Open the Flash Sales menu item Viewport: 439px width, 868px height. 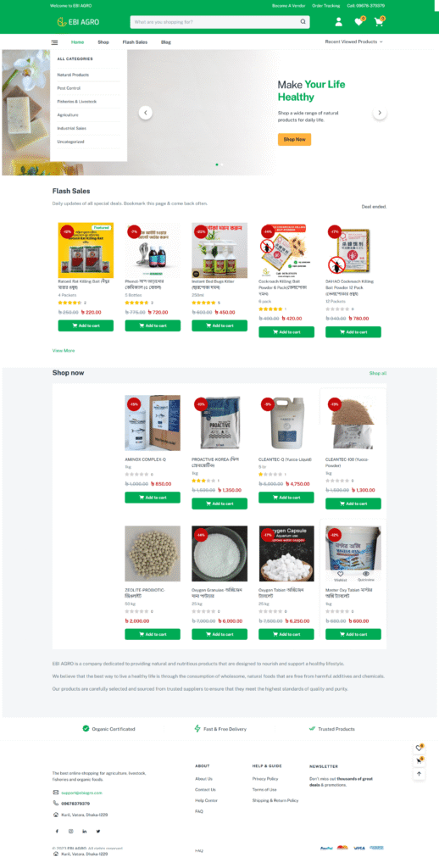(x=135, y=42)
